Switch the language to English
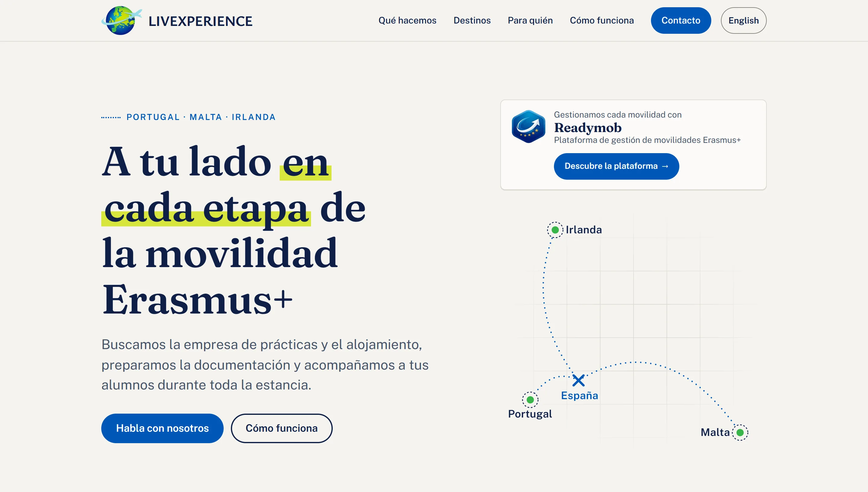The height and width of the screenshot is (492, 868). point(743,20)
